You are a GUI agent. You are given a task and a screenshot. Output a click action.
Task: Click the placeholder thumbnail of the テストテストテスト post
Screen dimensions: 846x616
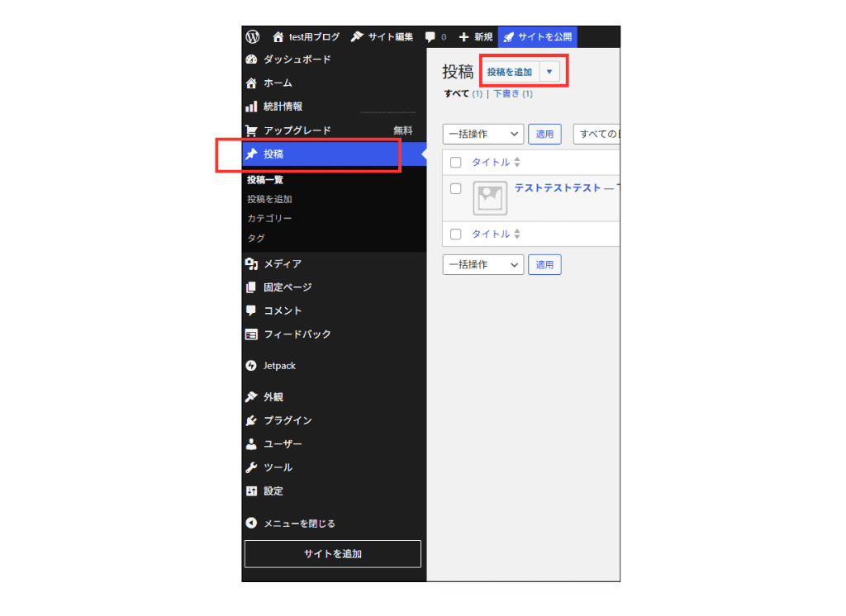(489, 198)
